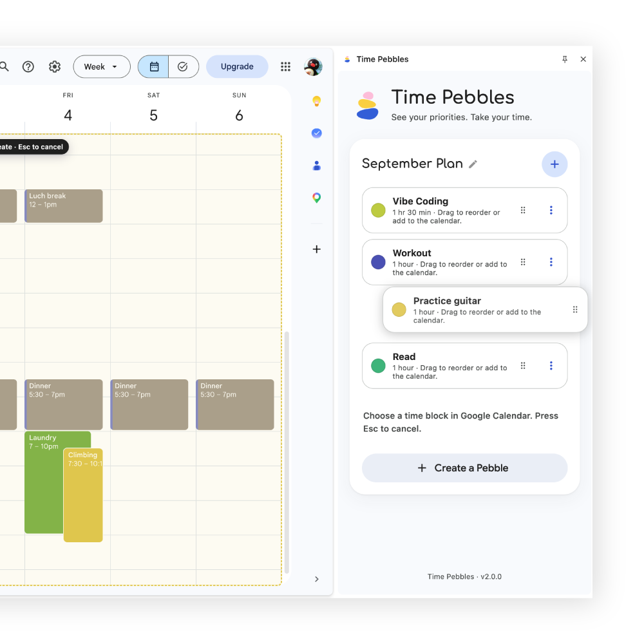The height and width of the screenshot is (644, 644).
Task: Close the Time Pebbles panel
Action: tap(583, 59)
